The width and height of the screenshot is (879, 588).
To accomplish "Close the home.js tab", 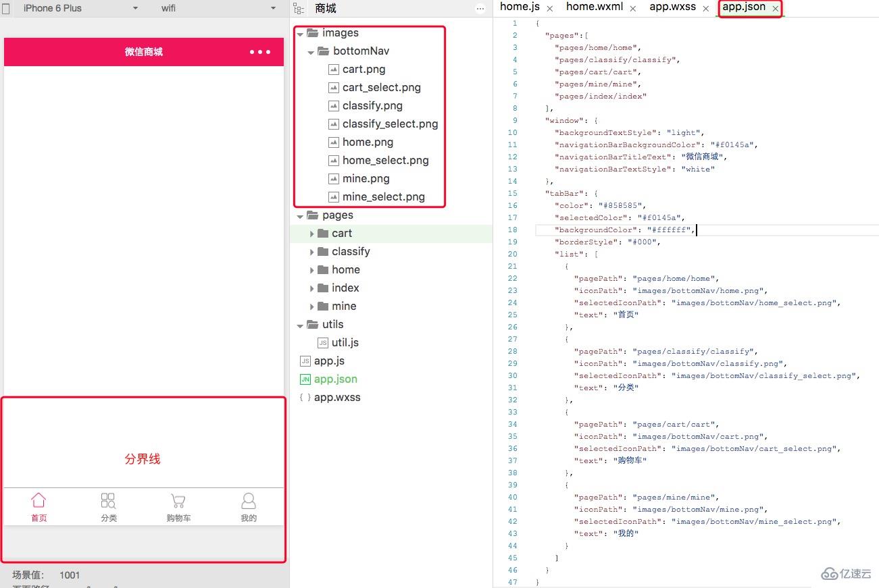I will (x=550, y=9).
